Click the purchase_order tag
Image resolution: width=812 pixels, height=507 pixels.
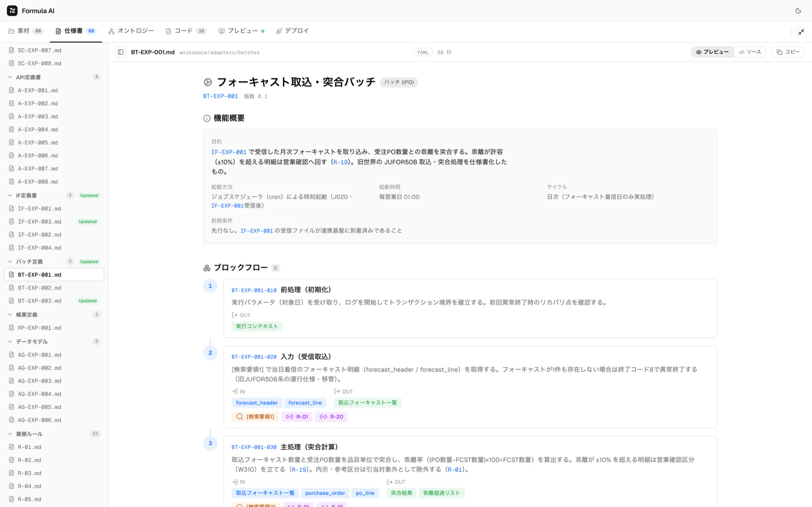pos(325,493)
